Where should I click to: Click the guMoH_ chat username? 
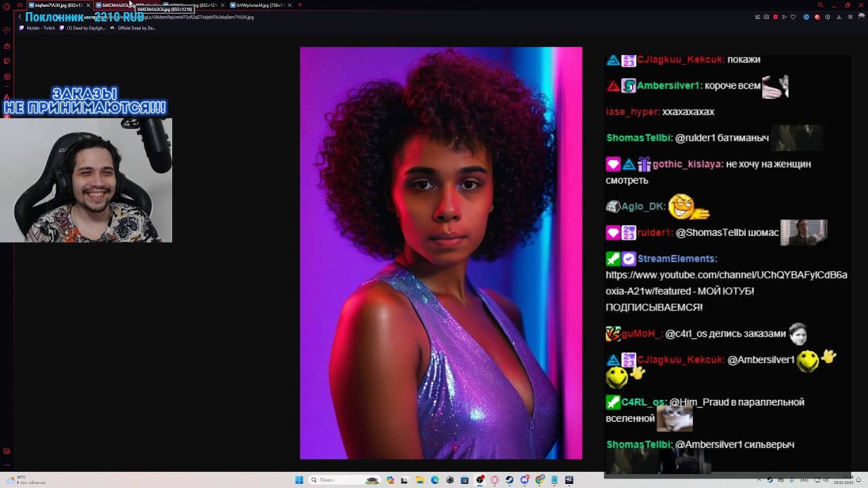pos(642,333)
